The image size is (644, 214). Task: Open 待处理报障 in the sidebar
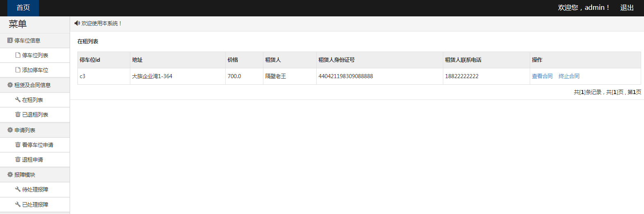(x=35, y=189)
